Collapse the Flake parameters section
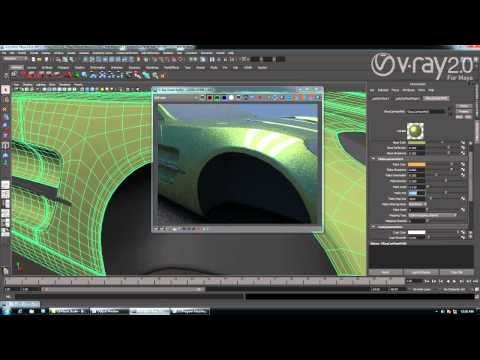This screenshot has width=480, height=360. pos(374,159)
